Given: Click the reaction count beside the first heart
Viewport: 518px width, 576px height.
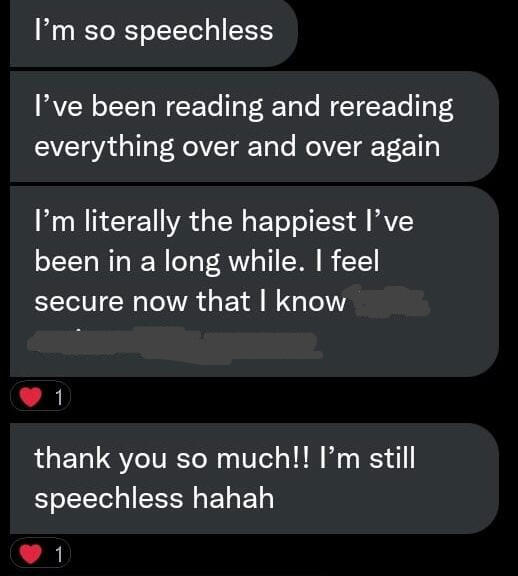Looking at the screenshot, I should pyautogui.click(x=59, y=397).
